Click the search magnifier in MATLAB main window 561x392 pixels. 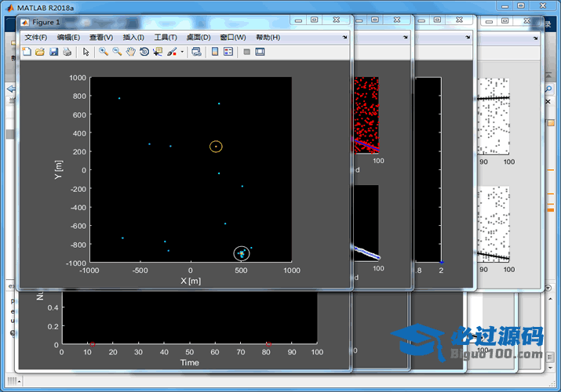548,89
